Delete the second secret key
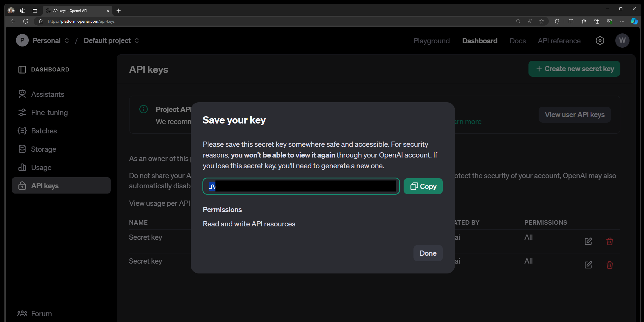The image size is (644, 322). (x=610, y=265)
